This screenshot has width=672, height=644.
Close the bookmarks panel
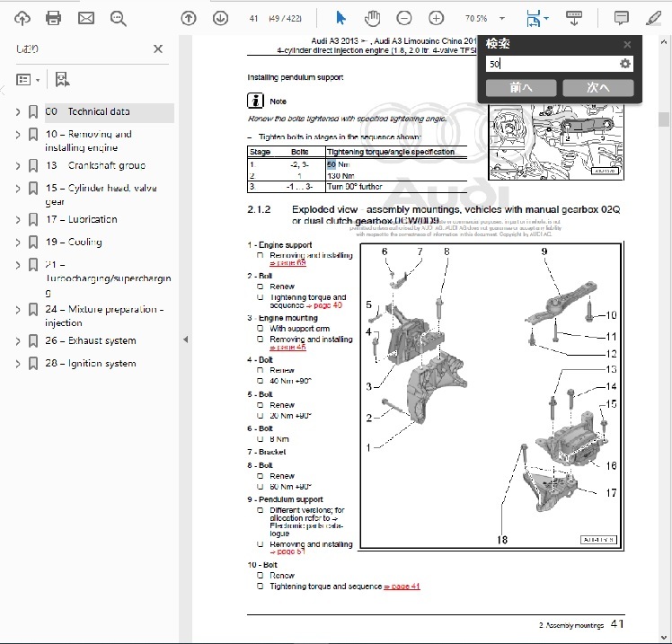(x=158, y=49)
